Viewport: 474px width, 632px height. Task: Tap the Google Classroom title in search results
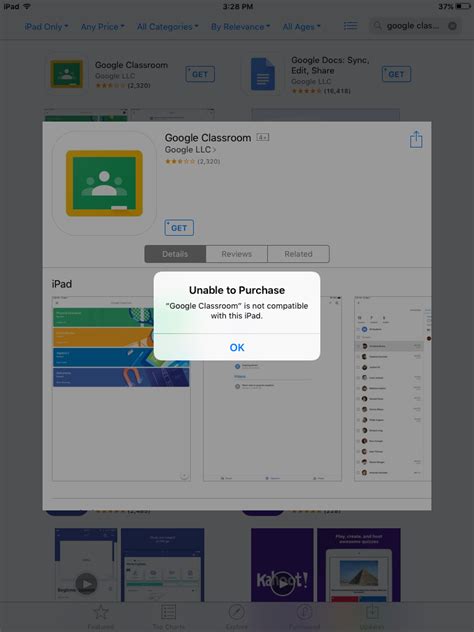click(x=131, y=65)
